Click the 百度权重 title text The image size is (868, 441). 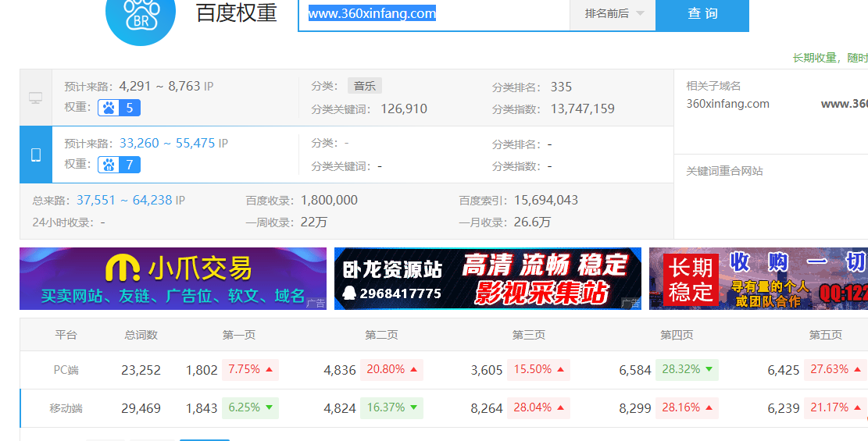coord(237,12)
